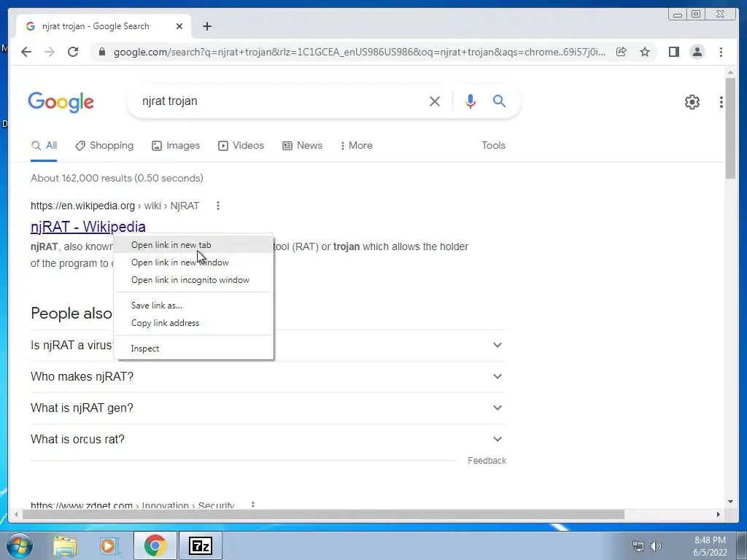Click the zdnet.com result URL

[x=133, y=505]
